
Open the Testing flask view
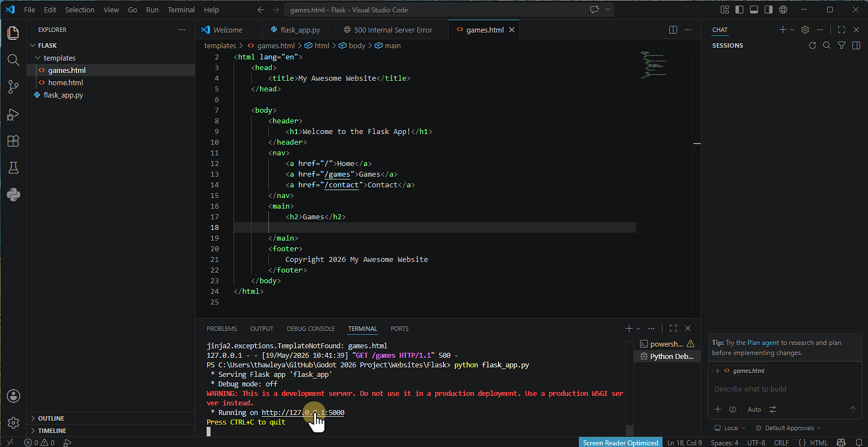(x=13, y=168)
